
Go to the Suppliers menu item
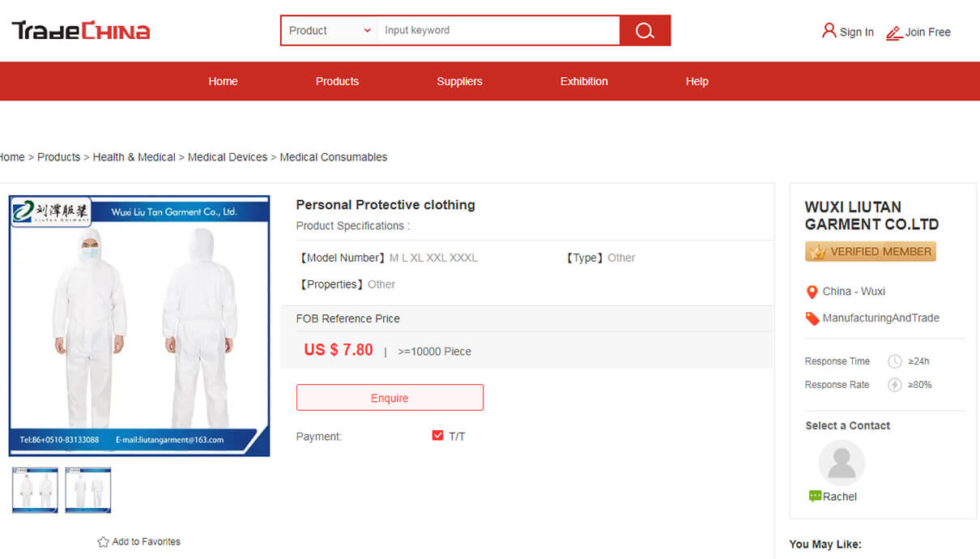(459, 81)
